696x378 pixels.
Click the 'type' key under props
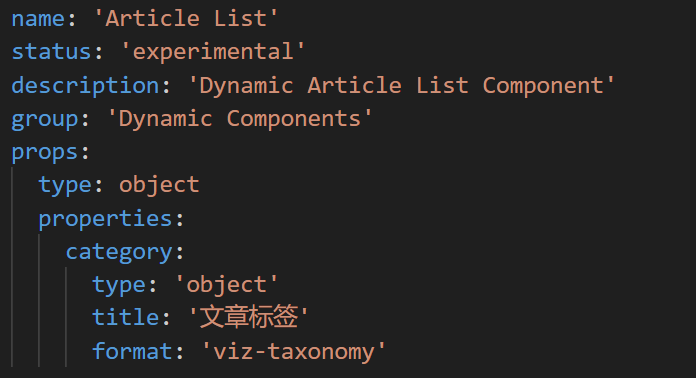click(65, 185)
